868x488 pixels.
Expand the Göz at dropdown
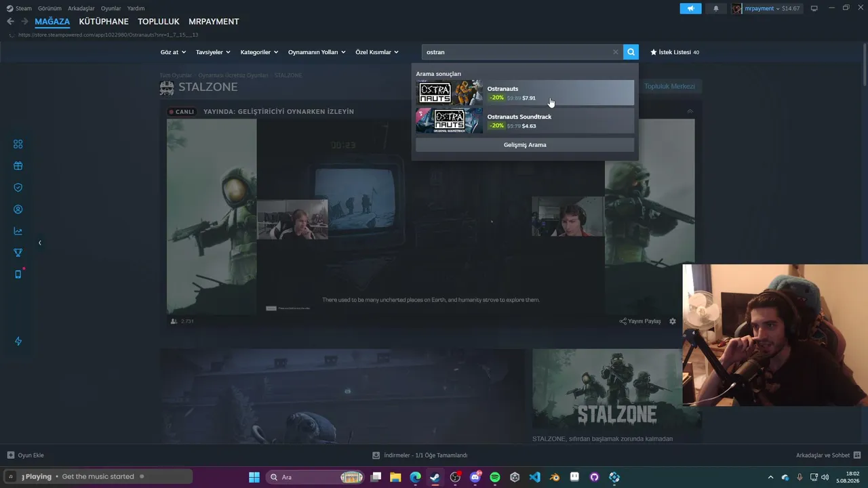click(x=173, y=52)
